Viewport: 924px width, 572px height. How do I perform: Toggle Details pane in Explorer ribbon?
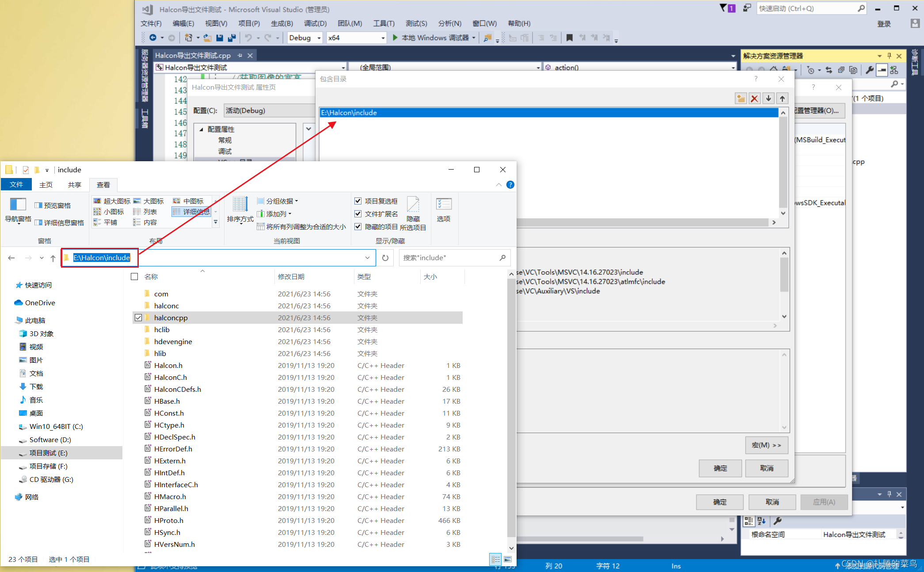(x=59, y=223)
